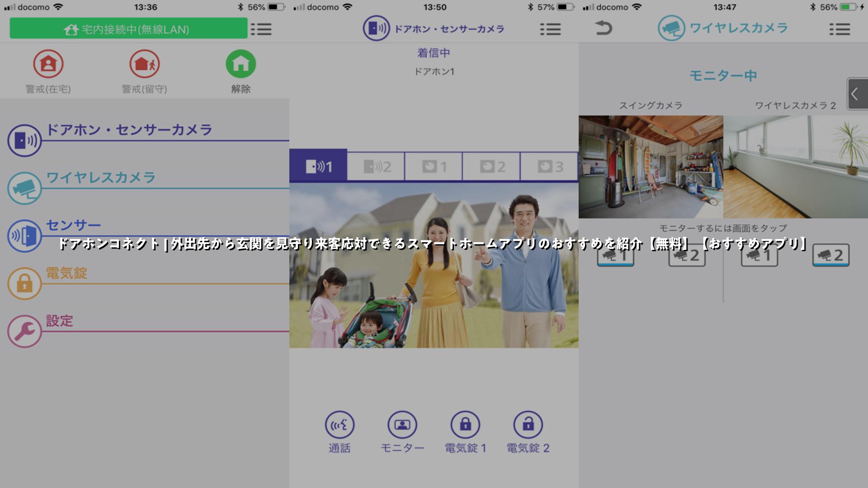Tap the green 解除 disarm icon
The width and height of the screenshot is (868, 488).
pyautogui.click(x=241, y=64)
